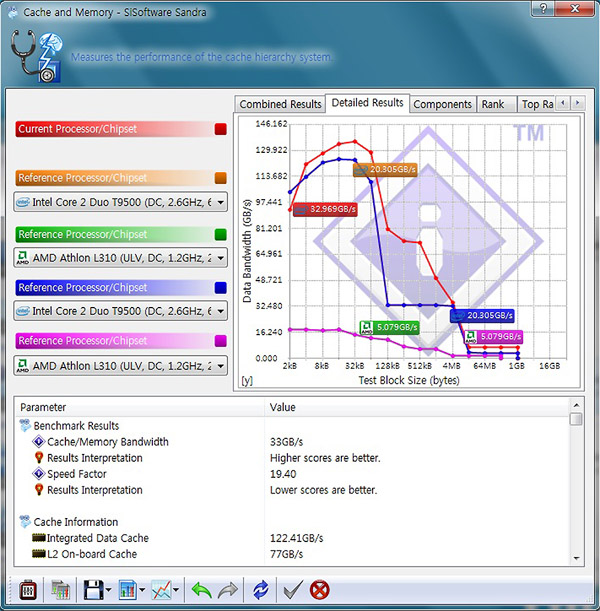Viewport: 600px width, 611px height.
Task: Open green reference AMD Athlon L310 dropdown
Action: click(120, 258)
